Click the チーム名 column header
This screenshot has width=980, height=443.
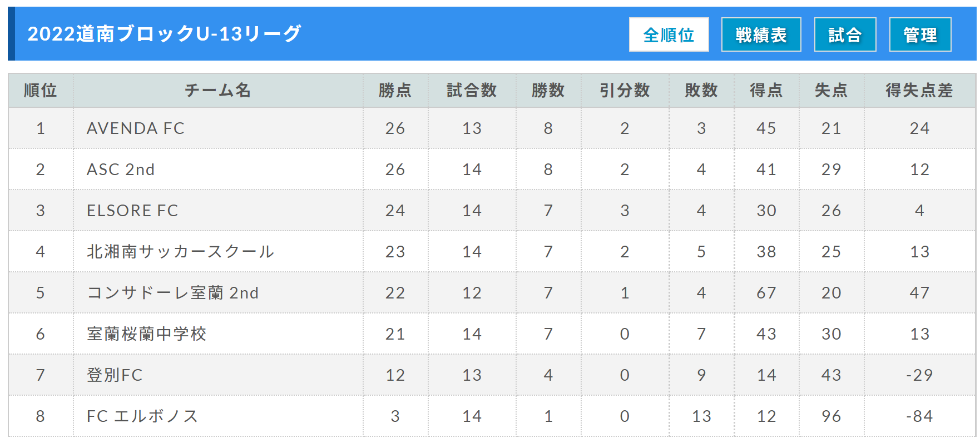point(218,90)
